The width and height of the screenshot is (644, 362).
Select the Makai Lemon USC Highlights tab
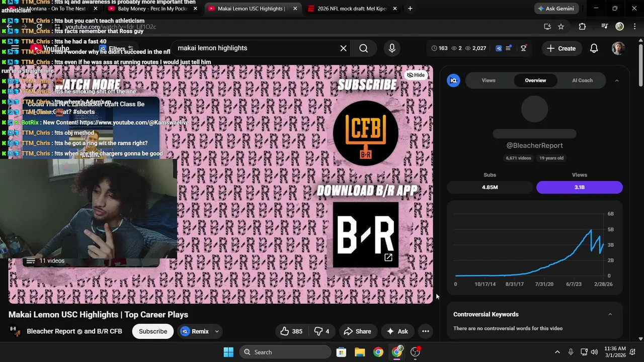click(x=252, y=9)
